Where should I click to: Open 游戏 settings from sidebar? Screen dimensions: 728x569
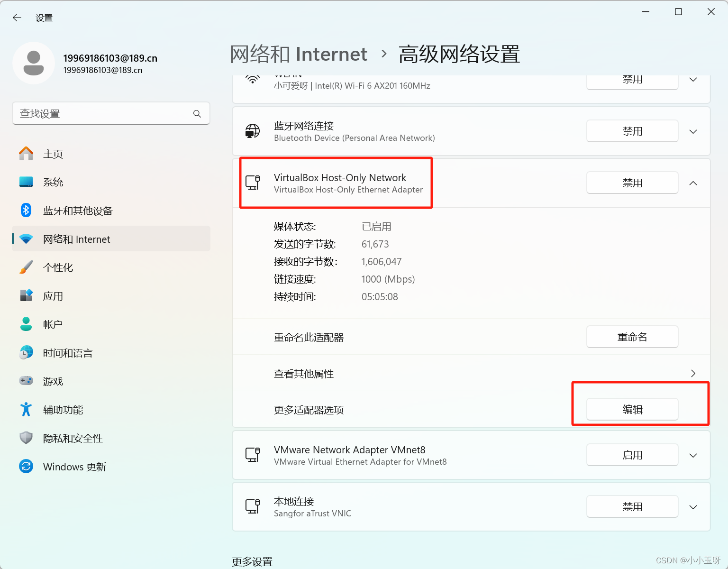pos(53,381)
